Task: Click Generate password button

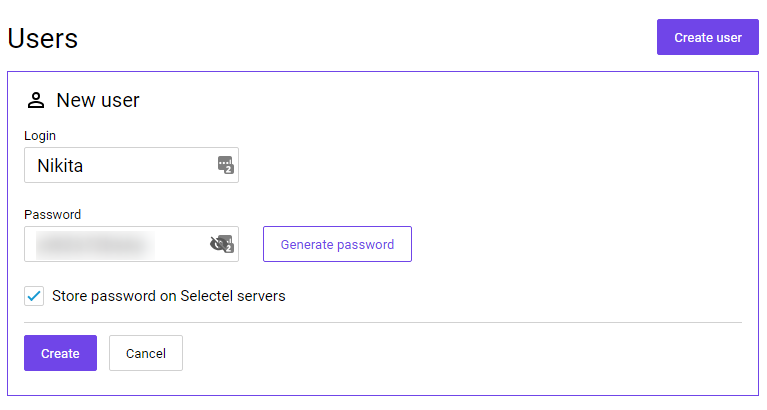Action: coord(337,244)
